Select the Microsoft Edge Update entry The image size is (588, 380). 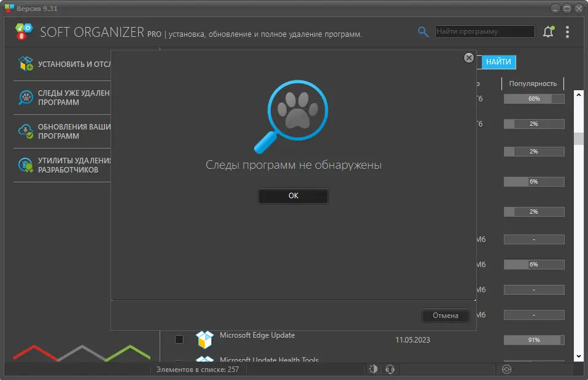click(257, 335)
